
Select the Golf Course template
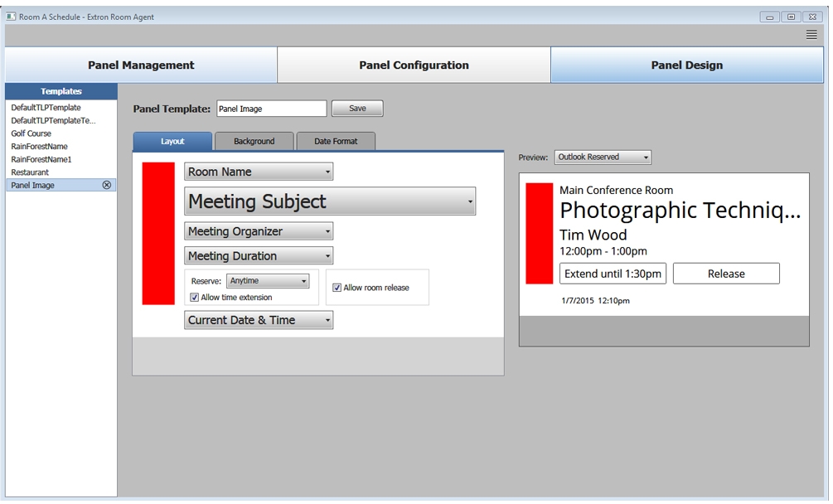point(31,133)
